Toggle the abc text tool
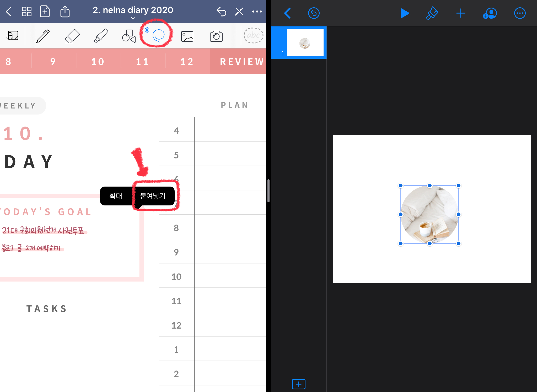 pos(253,35)
